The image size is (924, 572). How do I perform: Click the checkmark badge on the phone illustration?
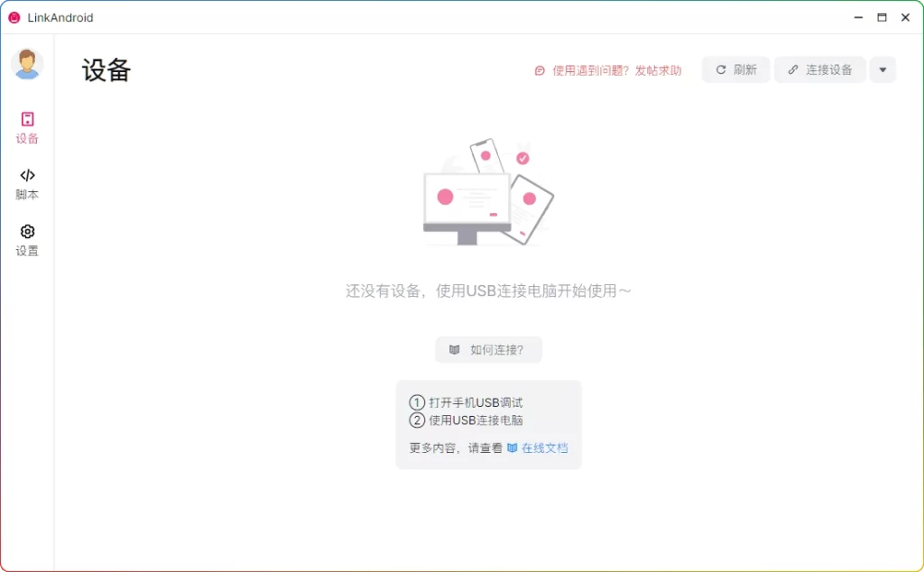click(x=521, y=156)
